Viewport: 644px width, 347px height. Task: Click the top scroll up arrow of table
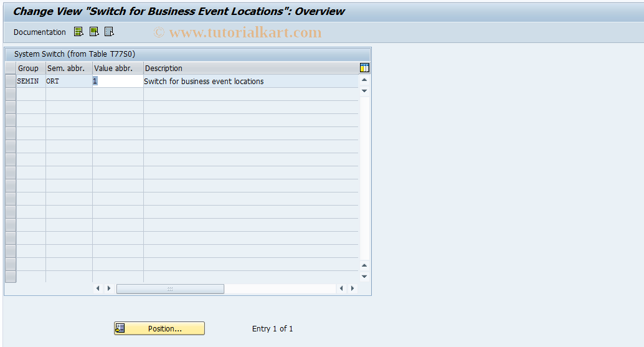(x=364, y=80)
